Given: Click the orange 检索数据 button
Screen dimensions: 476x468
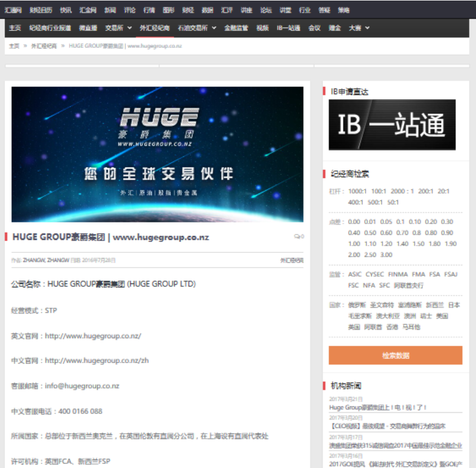Looking at the screenshot, I should tap(395, 355).
